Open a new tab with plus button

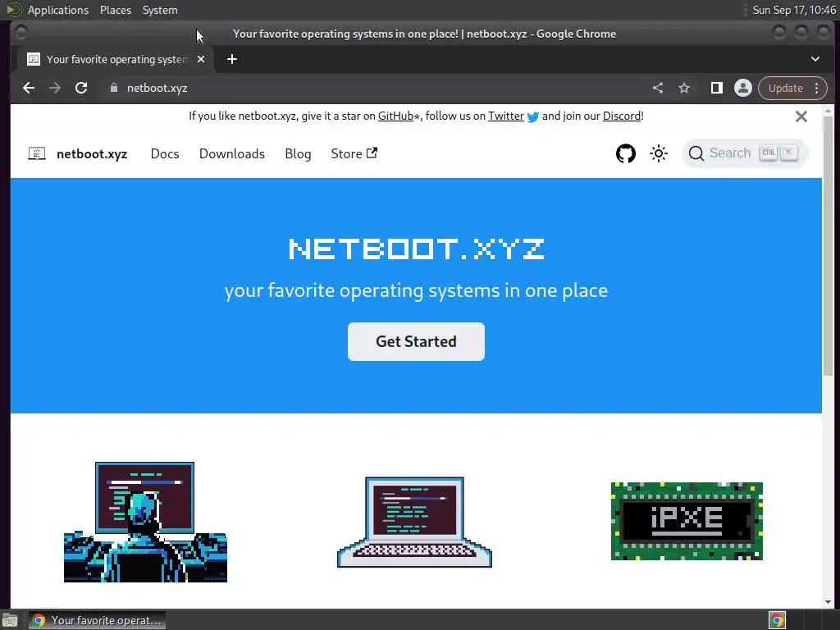(232, 59)
